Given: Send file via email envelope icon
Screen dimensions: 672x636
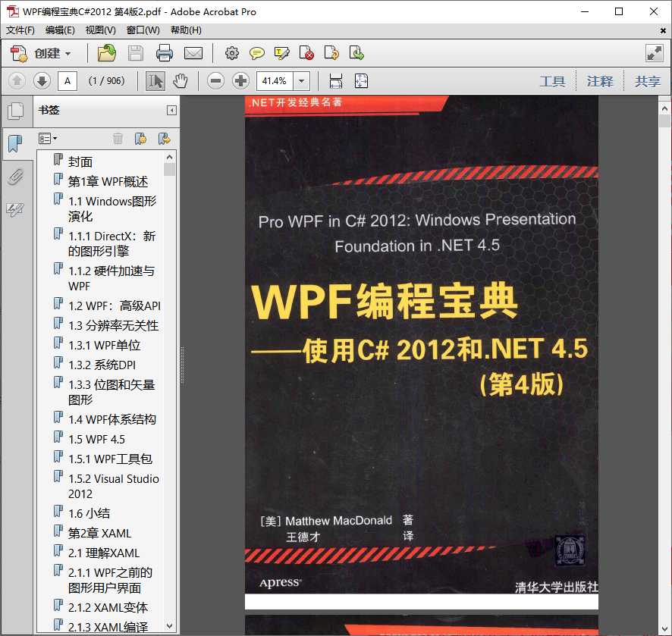Looking at the screenshot, I should (193, 53).
